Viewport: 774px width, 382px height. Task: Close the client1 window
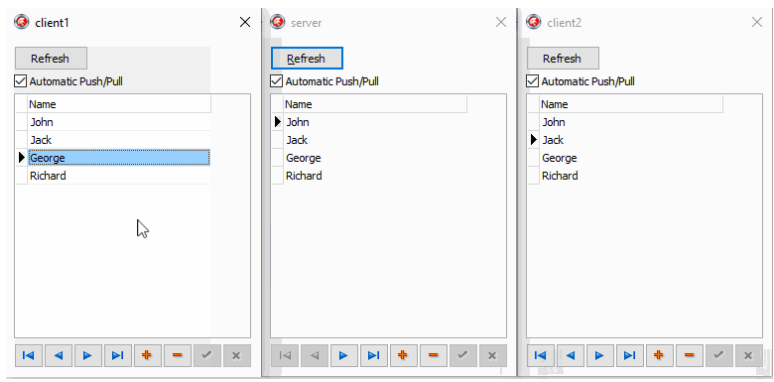245,22
